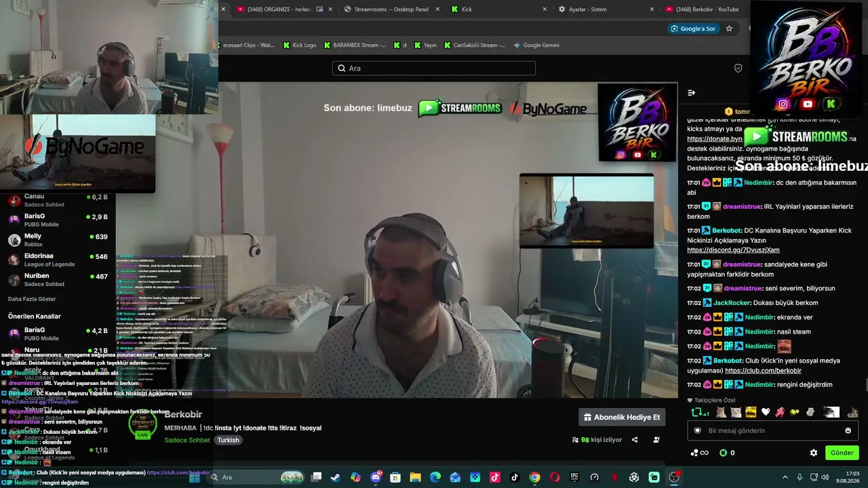Click the Kick points K icon in chat
This screenshot has height=488, width=868.
click(x=723, y=453)
